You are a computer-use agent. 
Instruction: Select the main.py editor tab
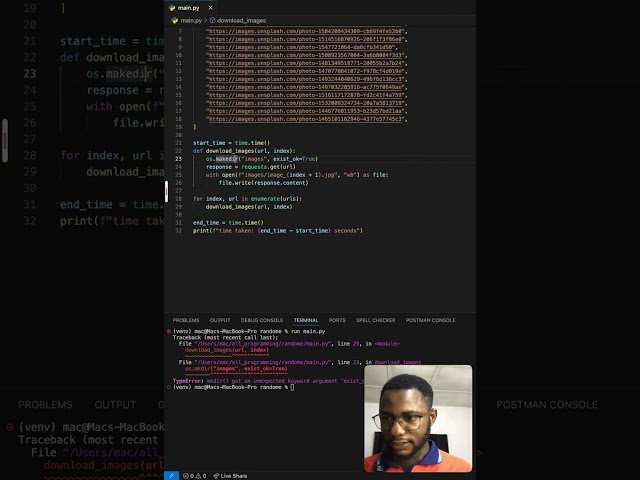click(x=190, y=7)
